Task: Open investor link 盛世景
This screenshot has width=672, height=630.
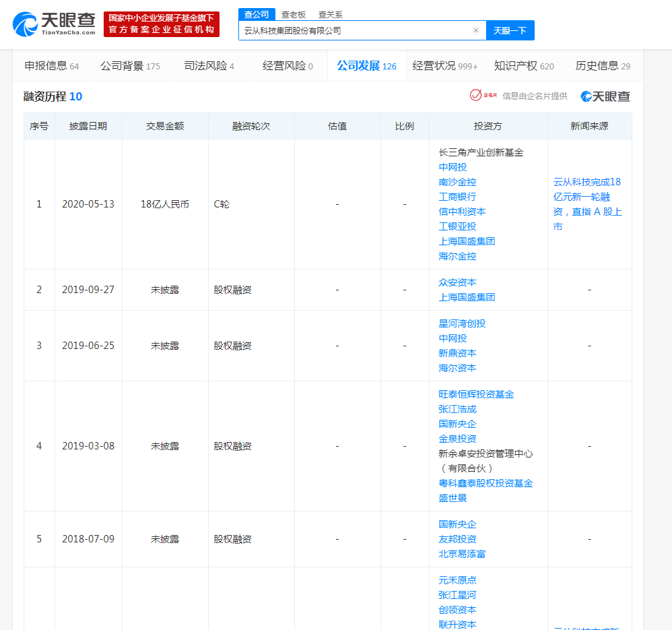Action: click(452, 498)
